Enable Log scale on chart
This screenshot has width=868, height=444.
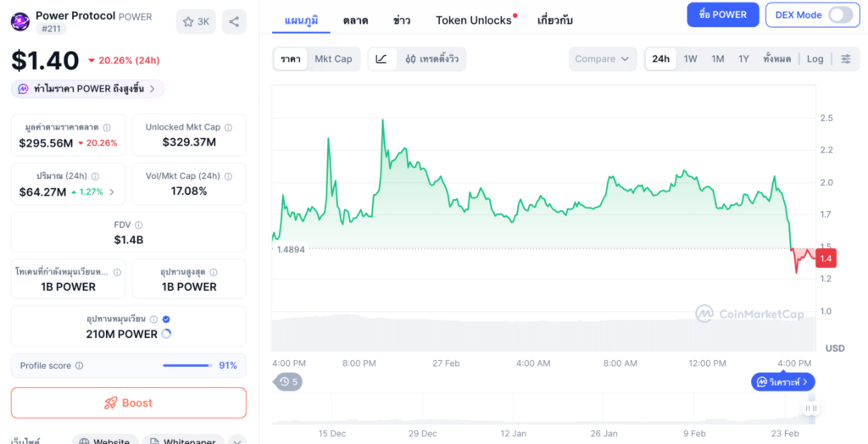(x=815, y=58)
